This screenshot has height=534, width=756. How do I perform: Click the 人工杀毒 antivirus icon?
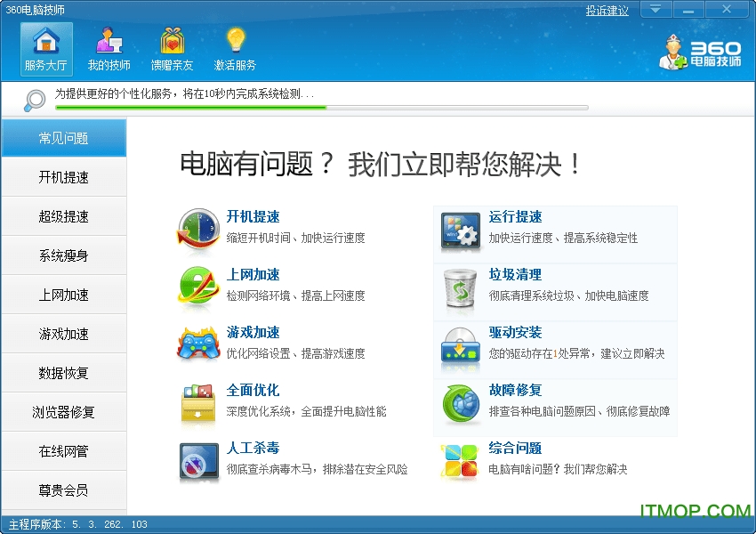[x=198, y=460]
